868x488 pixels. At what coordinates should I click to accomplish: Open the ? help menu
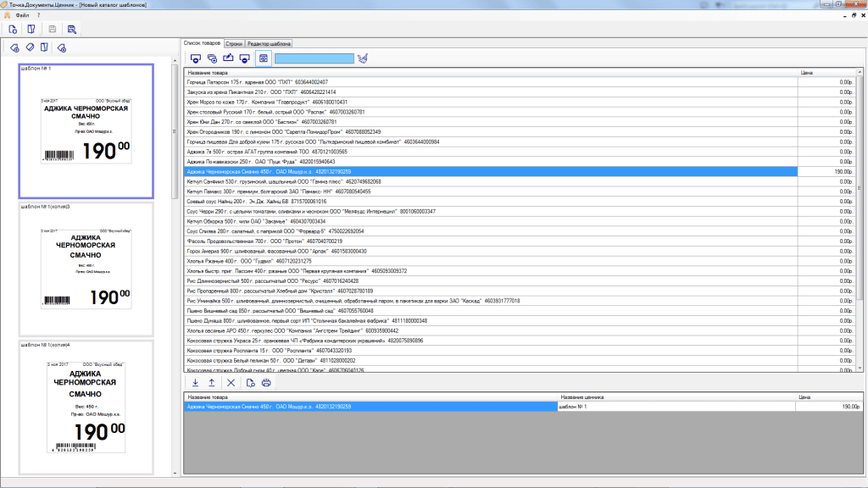point(39,15)
